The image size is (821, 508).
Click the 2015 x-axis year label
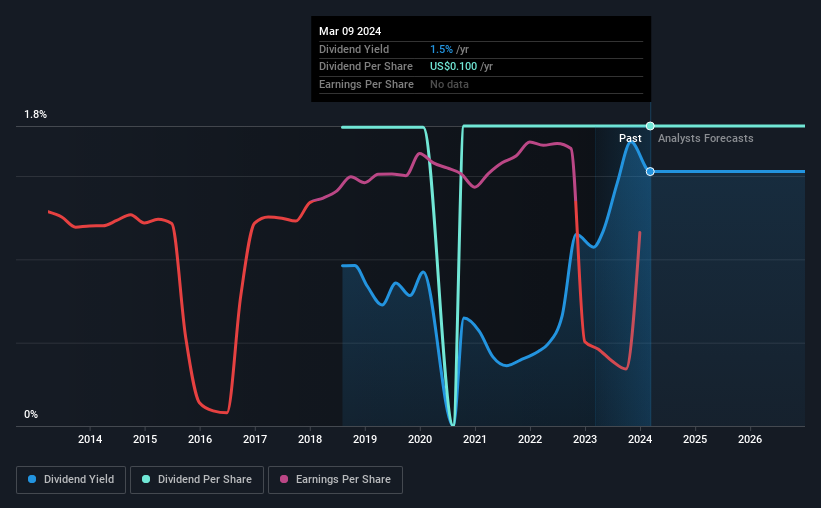[x=145, y=439]
